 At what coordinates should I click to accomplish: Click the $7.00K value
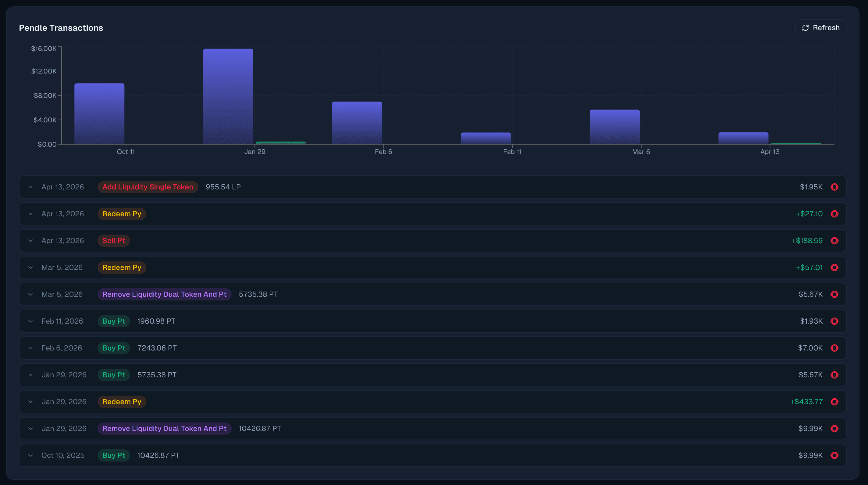click(x=810, y=348)
